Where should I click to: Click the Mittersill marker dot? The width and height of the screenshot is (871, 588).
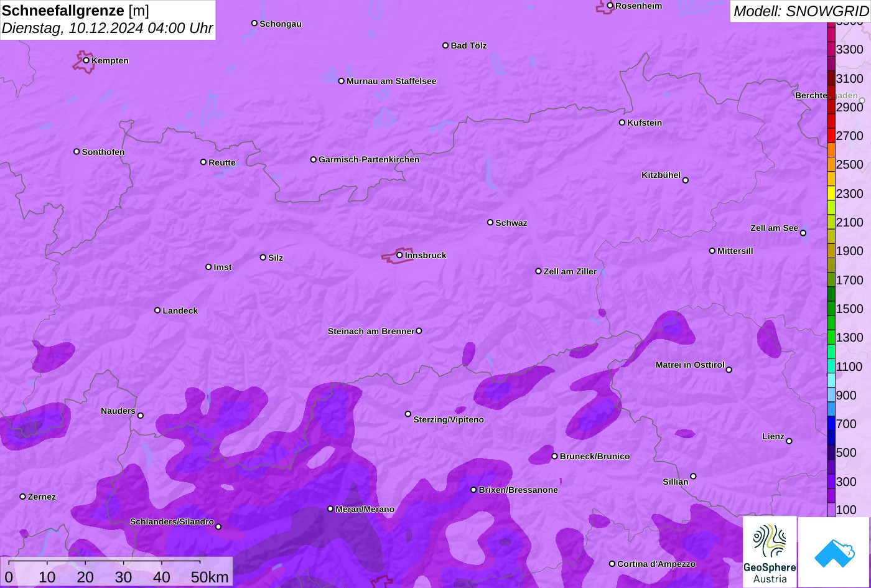tap(712, 251)
